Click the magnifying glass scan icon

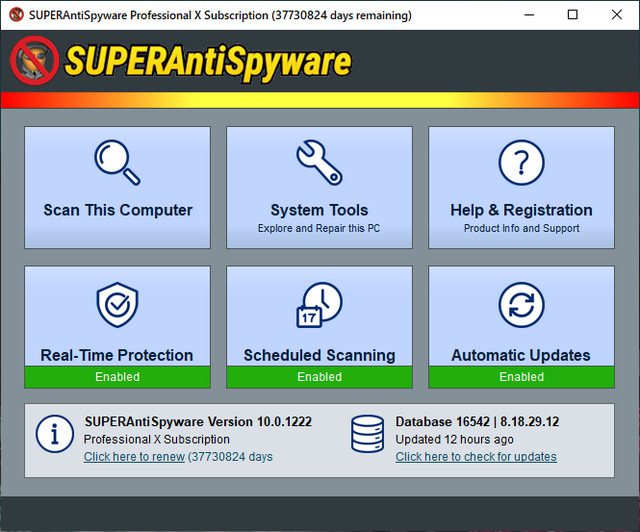click(x=117, y=162)
